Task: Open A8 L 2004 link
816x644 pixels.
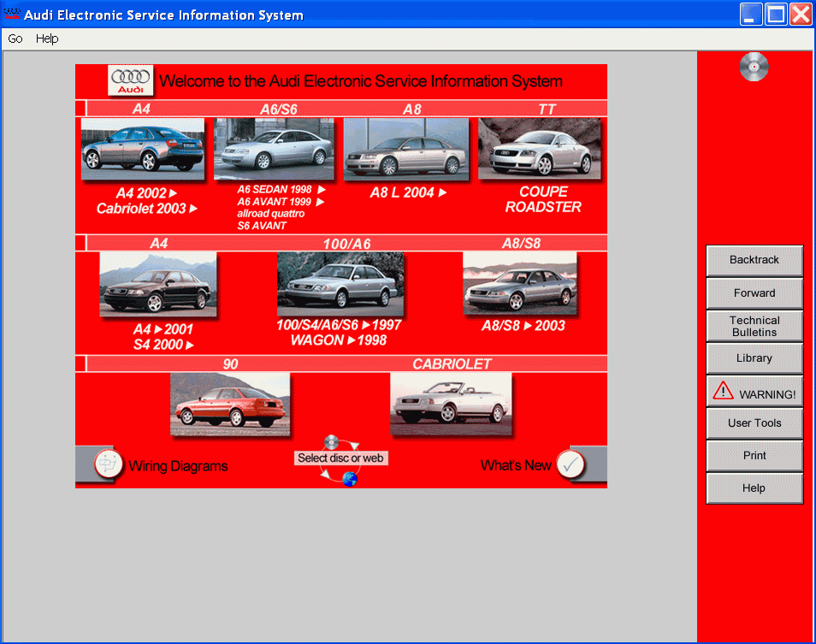Action: tap(408, 192)
